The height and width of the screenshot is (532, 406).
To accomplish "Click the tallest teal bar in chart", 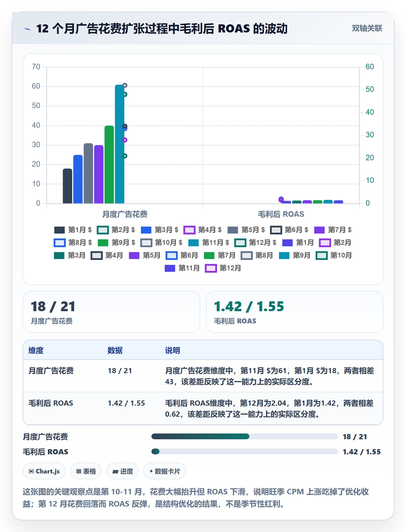I will pos(119,144).
